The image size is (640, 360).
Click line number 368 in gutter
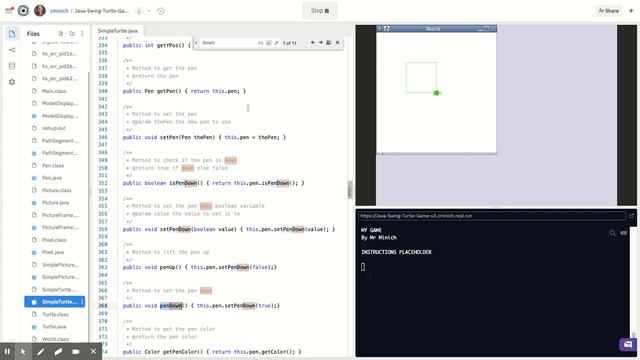click(103, 305)
